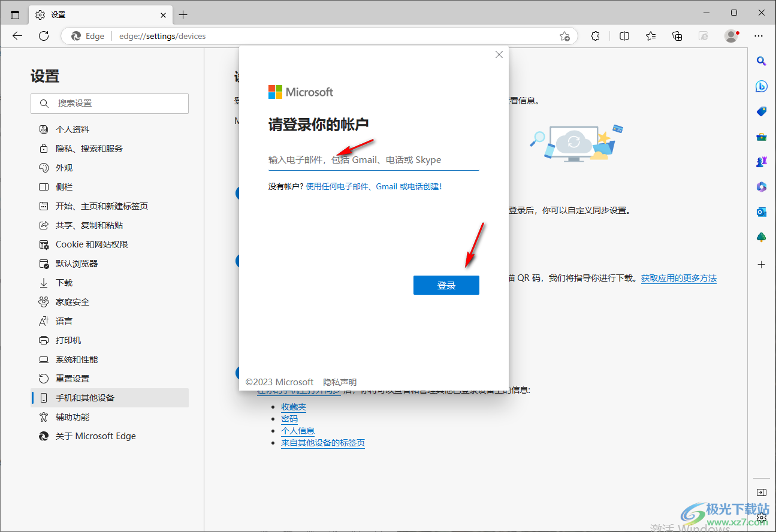
Task: Open 使用任何电子邮件、Gmail 或电话创建 link
Action: 374,186
